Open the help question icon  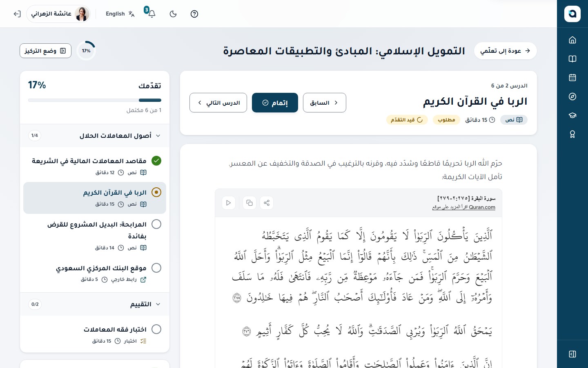[x=194, y=14]
